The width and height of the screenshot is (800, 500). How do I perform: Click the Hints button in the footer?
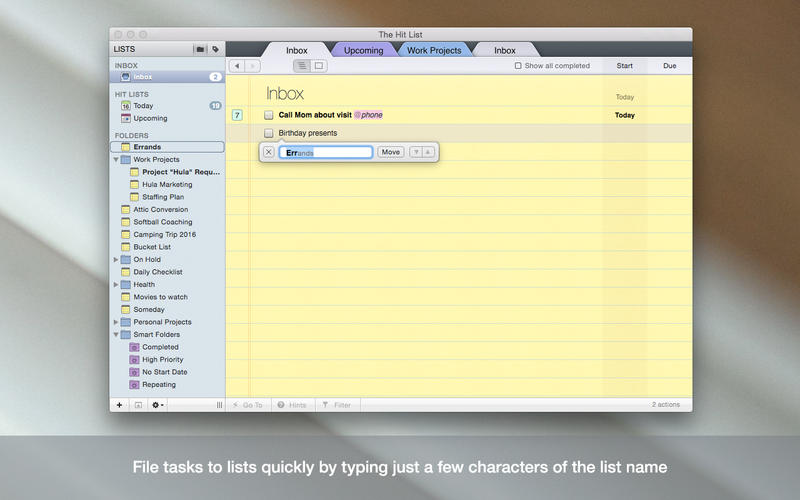point(292,405)
